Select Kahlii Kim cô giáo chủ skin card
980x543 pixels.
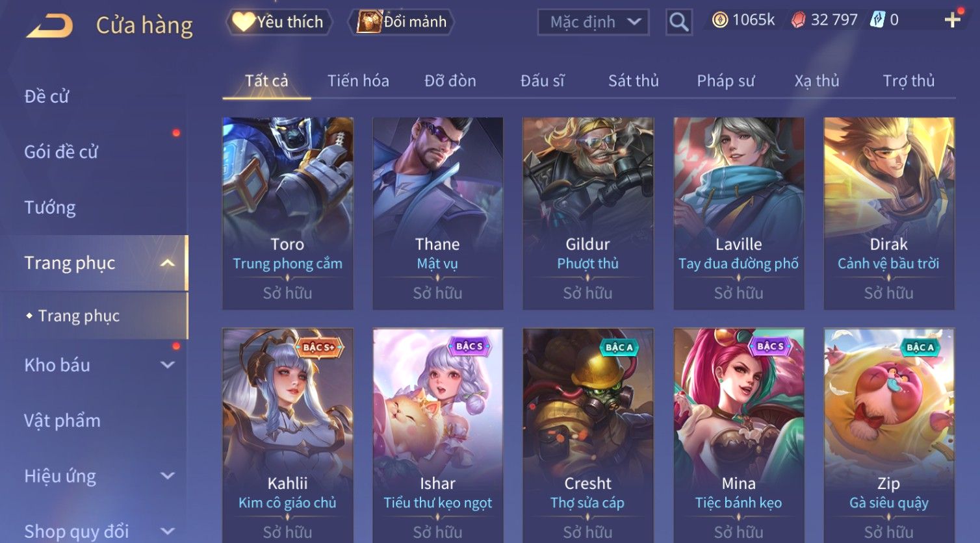pos(288,435)
